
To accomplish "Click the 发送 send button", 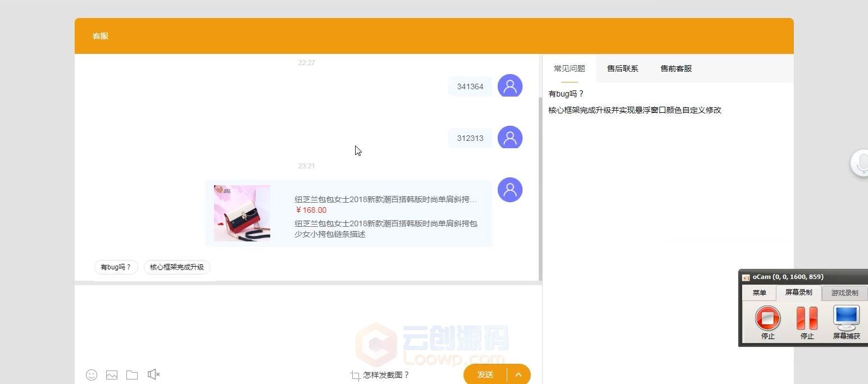I will pyautogui.click(x=485, y=374).
